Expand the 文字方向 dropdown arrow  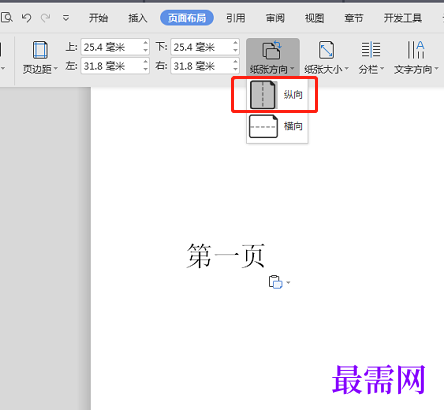pos(436,69)
